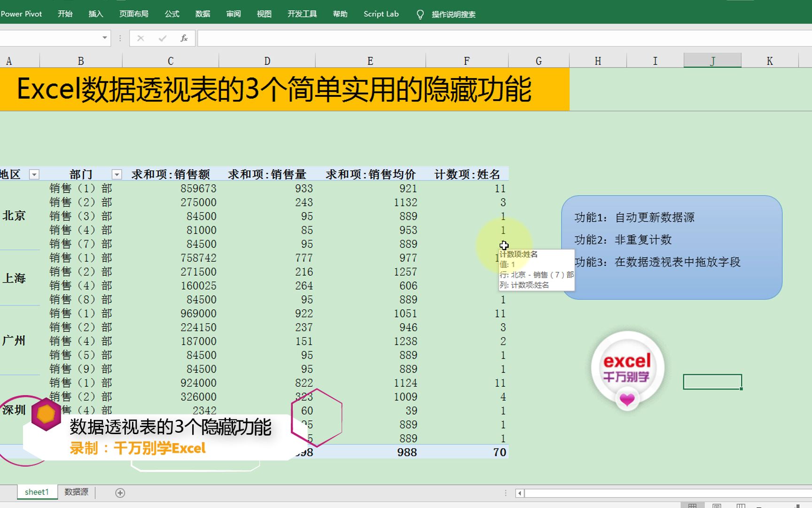
Task: Click the 求和项:销售均价 header cell
Action: tap(370, 175)
